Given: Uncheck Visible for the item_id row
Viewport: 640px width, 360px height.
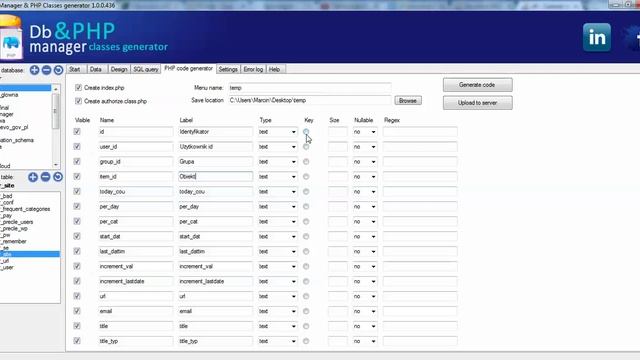Looking at the screenshot, I should [77, 176].
